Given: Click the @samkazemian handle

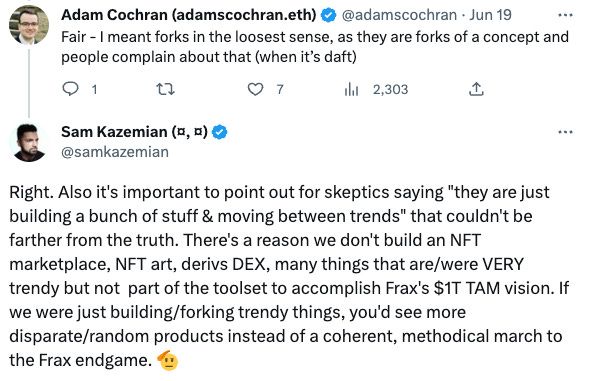Looking at the screenshot, I should coord(115,152).
